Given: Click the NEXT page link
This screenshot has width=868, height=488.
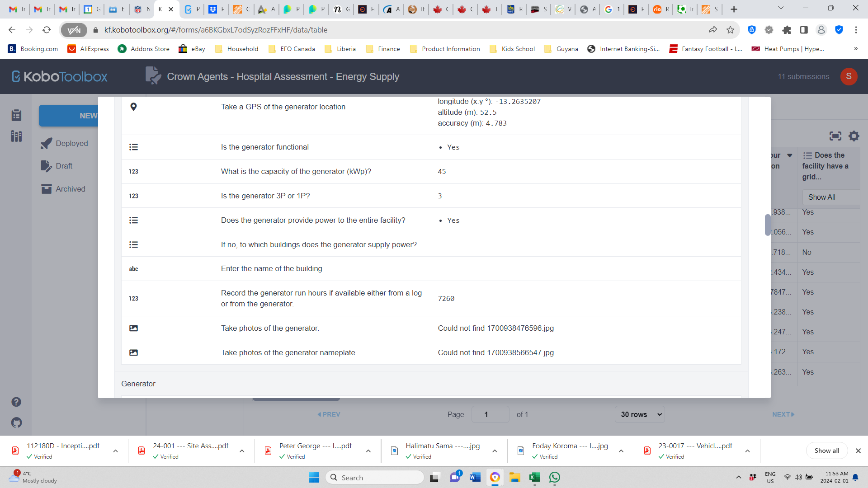Looking at the screenshot, I should tap(783, 414).
